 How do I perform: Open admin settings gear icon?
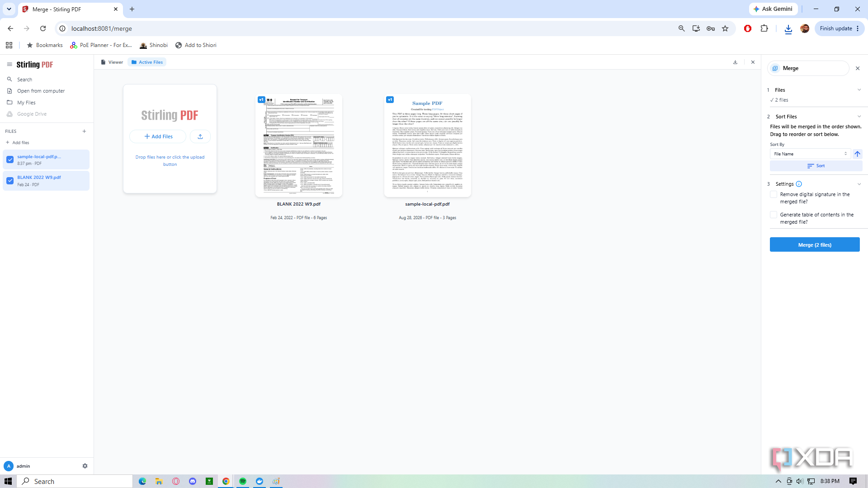[85, 466]
